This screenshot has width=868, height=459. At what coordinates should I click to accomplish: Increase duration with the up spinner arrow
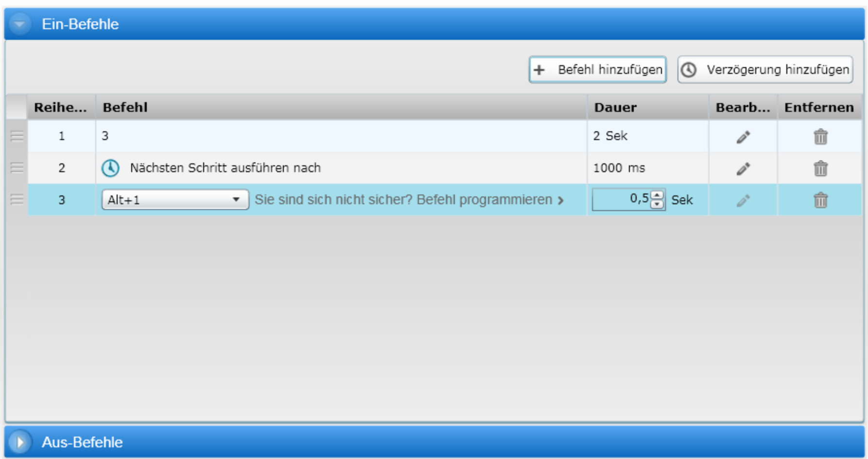657,195
